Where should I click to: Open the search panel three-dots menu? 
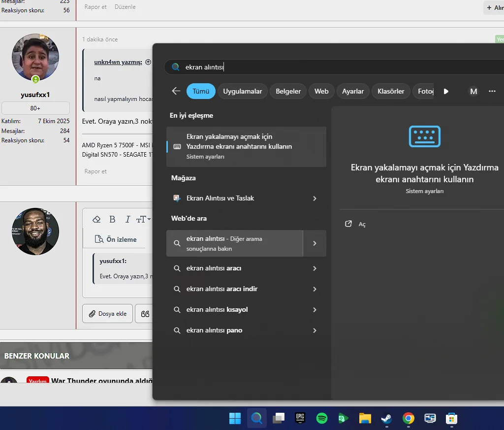coord(492,91)
